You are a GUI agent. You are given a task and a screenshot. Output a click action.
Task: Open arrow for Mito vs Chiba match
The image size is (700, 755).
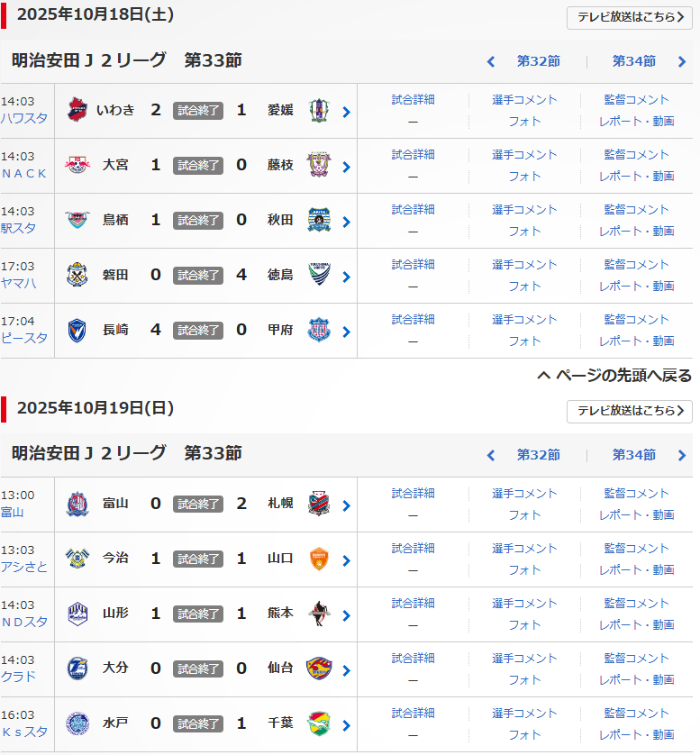tap(346, 725)
